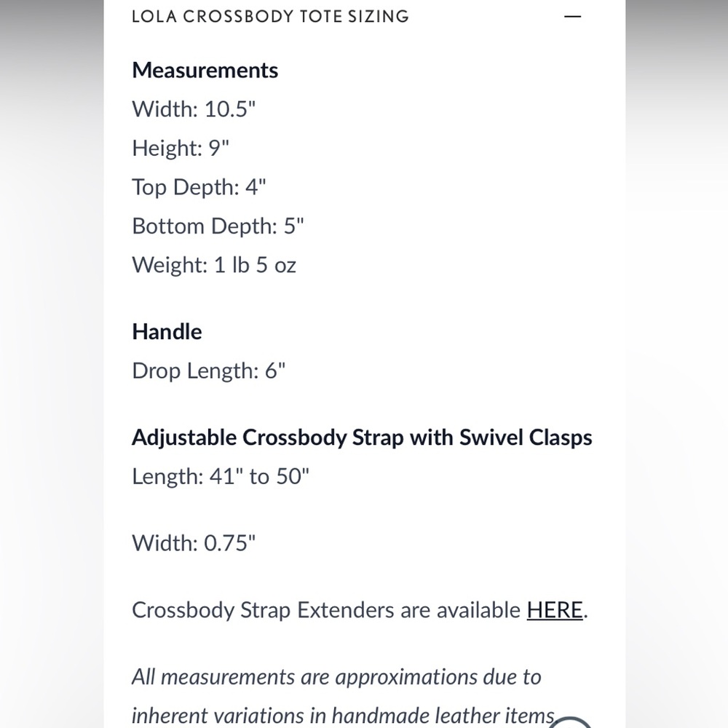The image size is (728, 728).
Task: Select the Adjustable Crossbody Strap heading
Action: [362, 438]
